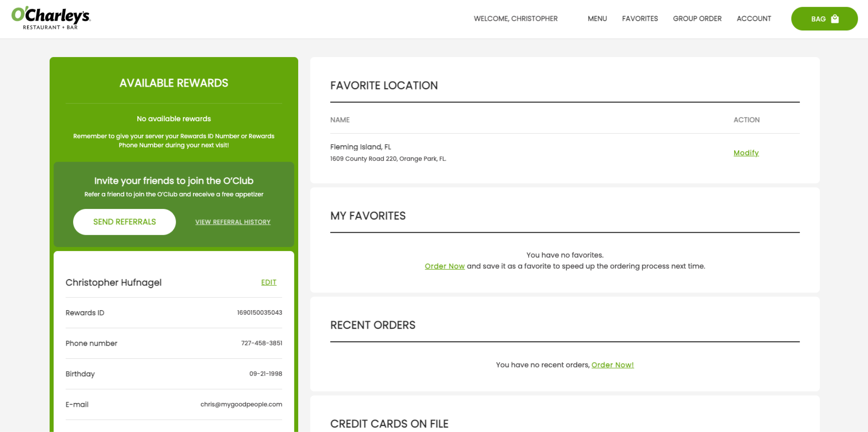
Task: Click the NAME column header
Action: tap(340, 120)
